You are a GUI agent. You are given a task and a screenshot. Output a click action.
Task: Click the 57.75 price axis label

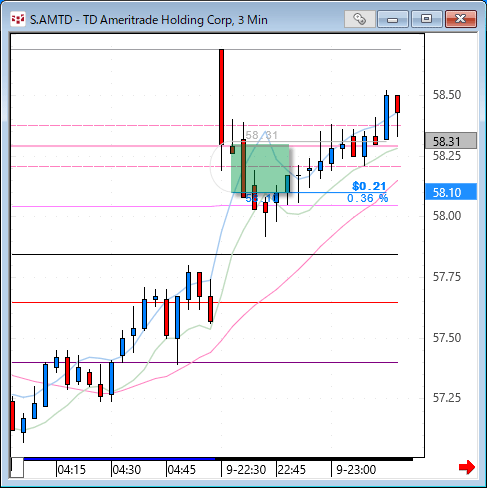[447, 277]
